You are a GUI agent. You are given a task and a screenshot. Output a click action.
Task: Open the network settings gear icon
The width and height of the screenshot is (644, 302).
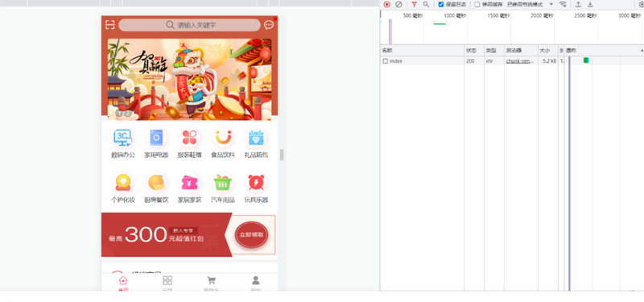642,5
